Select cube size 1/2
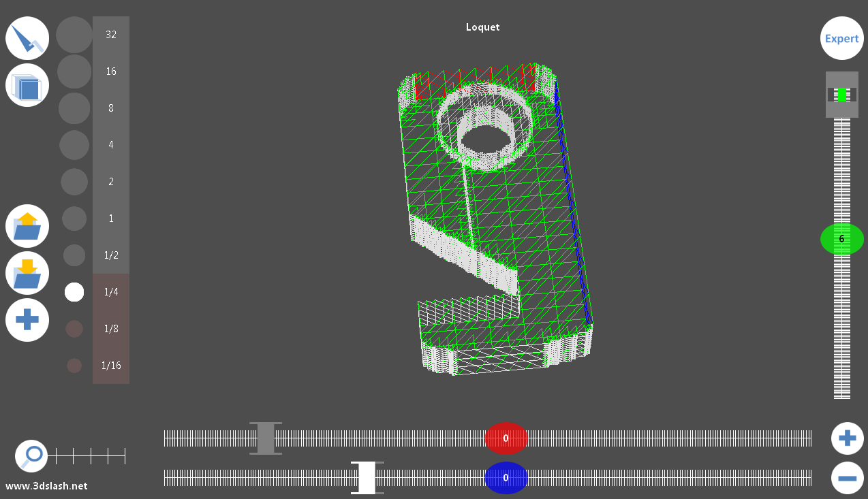The height and width of the screenshot is (499, 868). 110,255
